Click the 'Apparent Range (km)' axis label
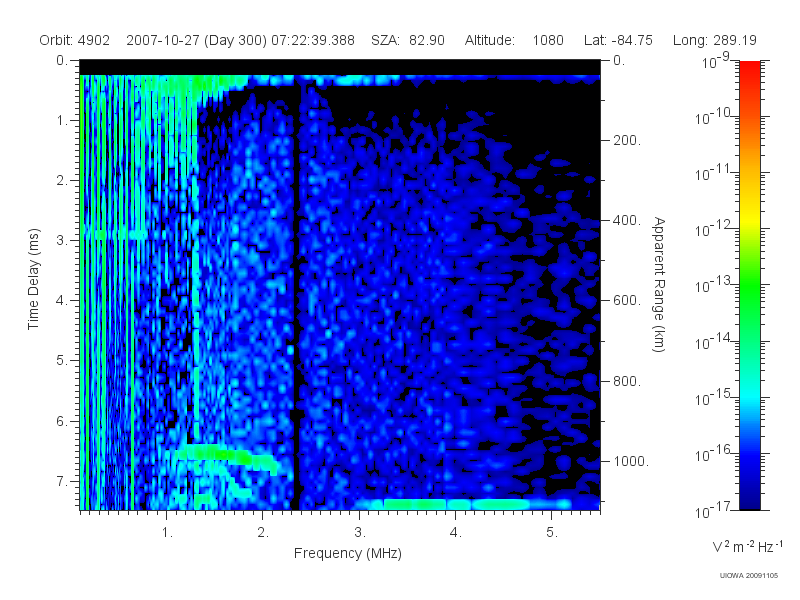Viewport: 800px width, 600px height. pyautogui.click(x=659, y=284)
